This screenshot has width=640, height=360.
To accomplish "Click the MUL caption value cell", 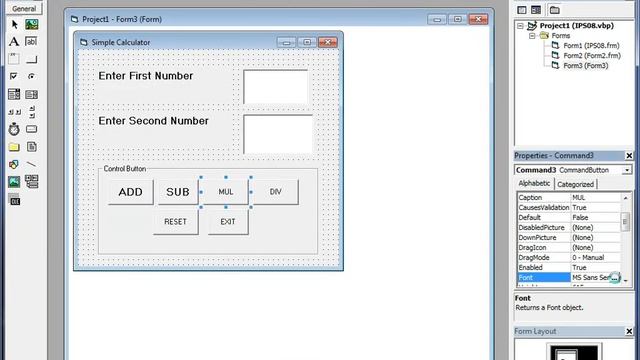I will point(596,198).
